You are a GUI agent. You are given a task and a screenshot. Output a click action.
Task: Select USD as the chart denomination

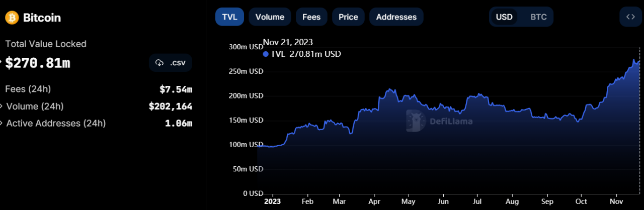504,17
